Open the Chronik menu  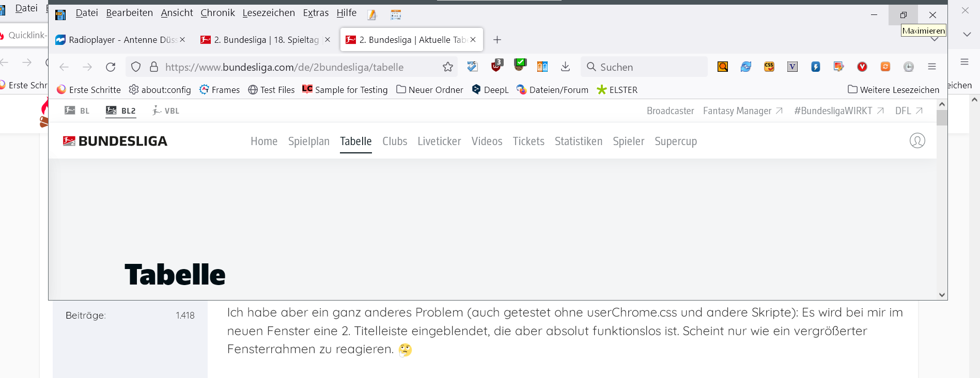217,13
